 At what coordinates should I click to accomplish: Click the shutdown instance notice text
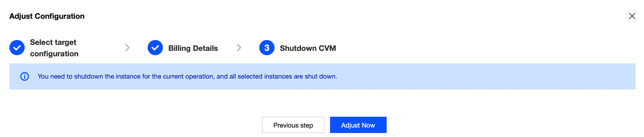pos(187,76)
